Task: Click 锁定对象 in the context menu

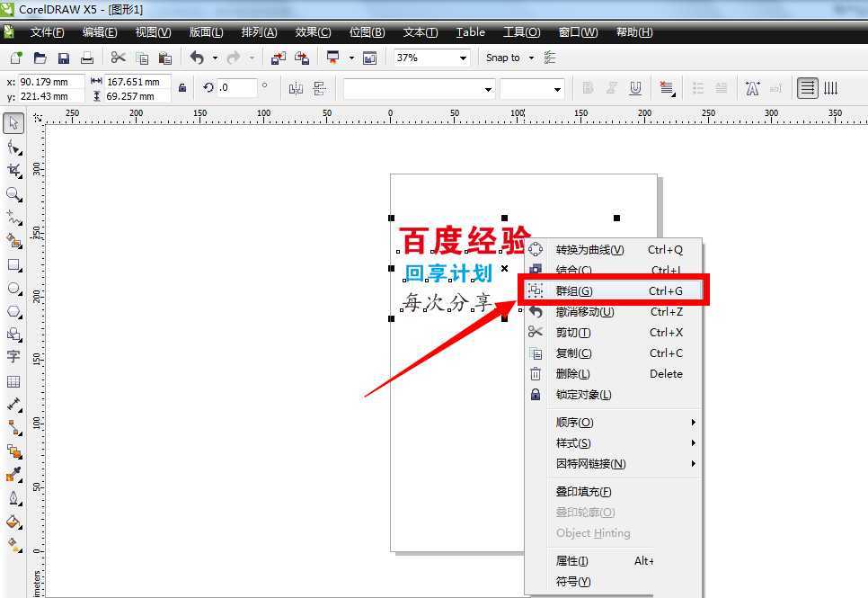Action: 584,394
